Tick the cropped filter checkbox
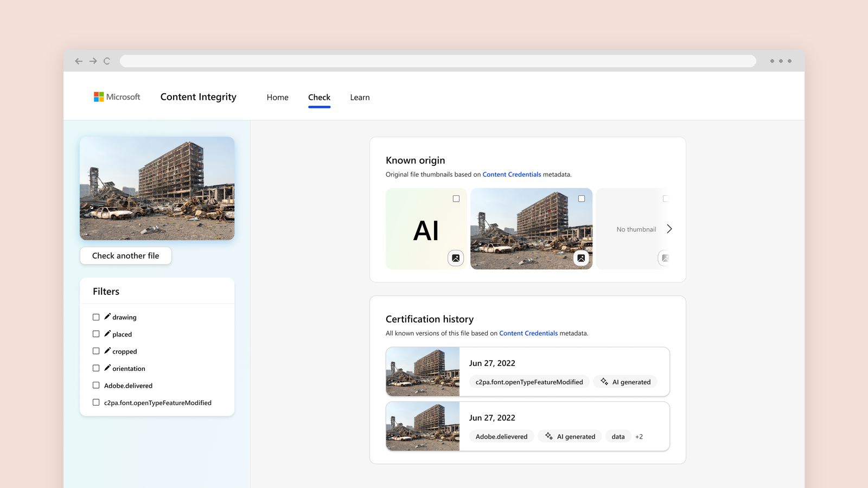The image size is (868, 488). tap(96, 351)
